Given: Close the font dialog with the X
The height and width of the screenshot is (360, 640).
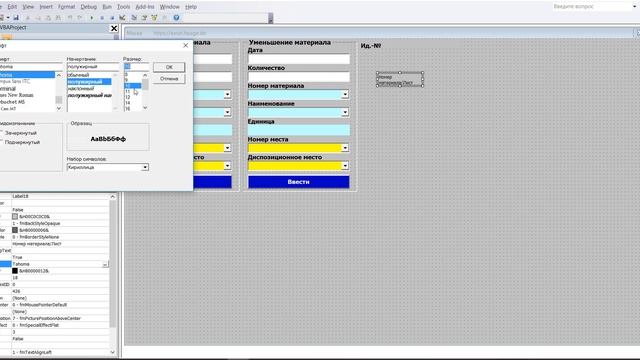Looking at the screenshot, I should click(x=186, y=45).
